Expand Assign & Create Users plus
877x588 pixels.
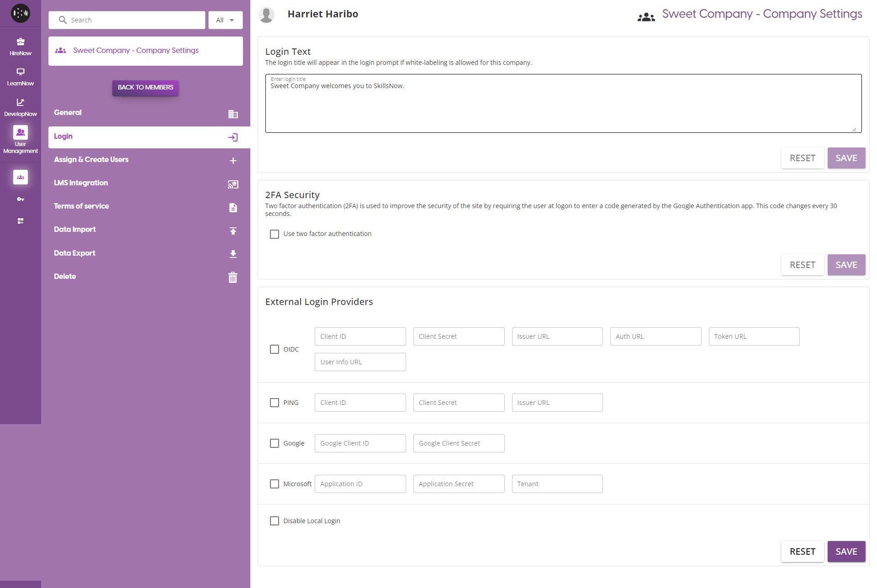click(233, 161)
